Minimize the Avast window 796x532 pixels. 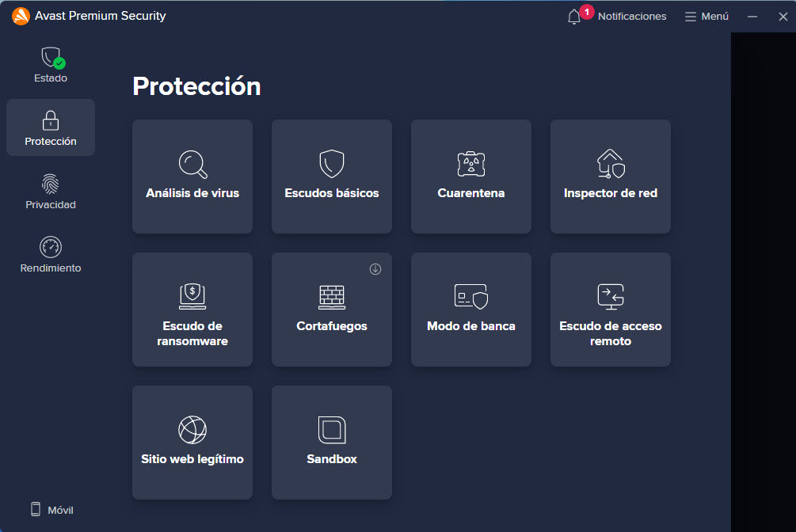tap(752, 17)
